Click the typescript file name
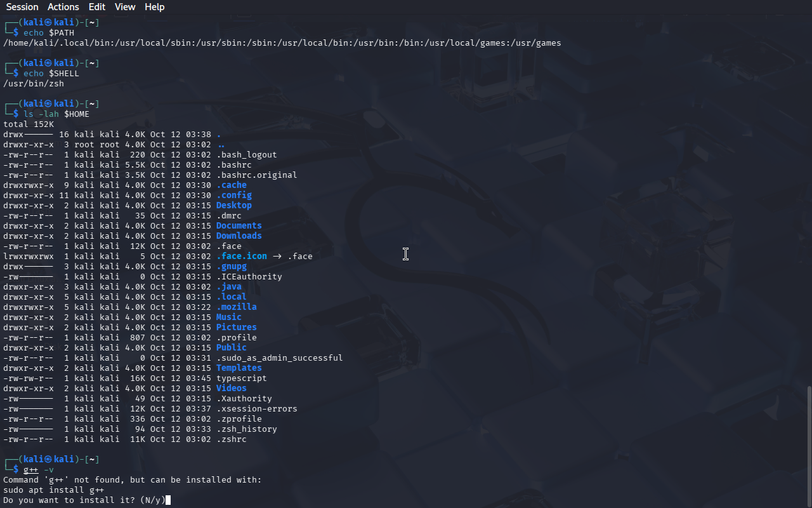Viewport: 812px width, 508px height. pyautogui.click(x=241, y=378)
